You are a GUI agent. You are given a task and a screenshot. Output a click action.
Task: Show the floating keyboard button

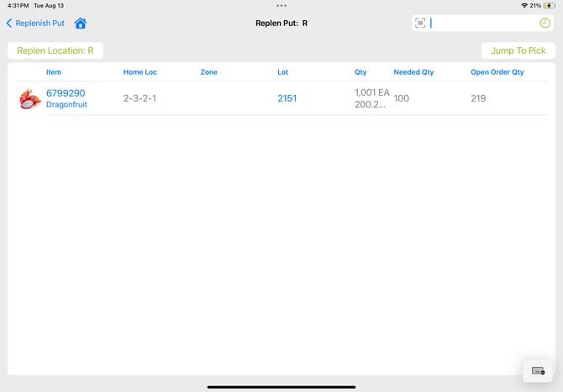(537, 370)
